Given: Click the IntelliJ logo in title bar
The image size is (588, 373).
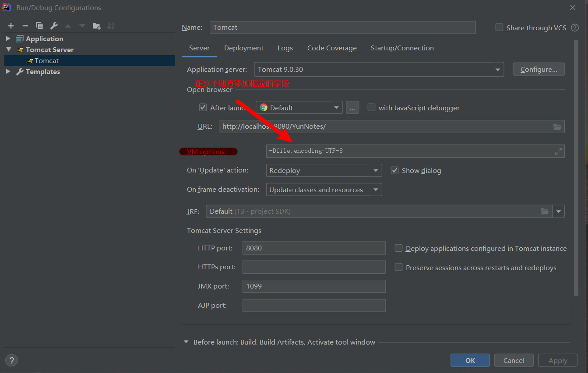Looking at the screenshot, I should (x=7, y=7).
